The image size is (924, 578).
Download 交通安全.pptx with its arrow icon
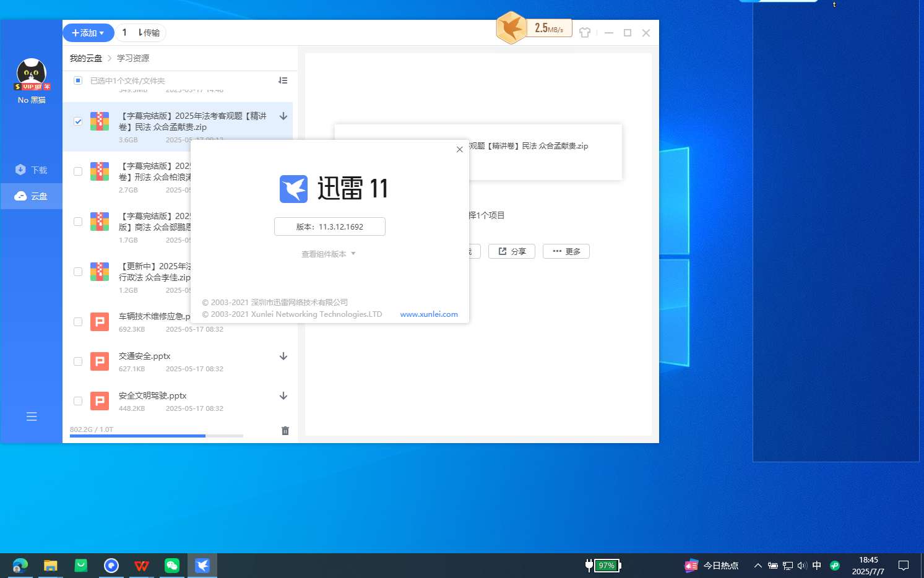(283, 356)
